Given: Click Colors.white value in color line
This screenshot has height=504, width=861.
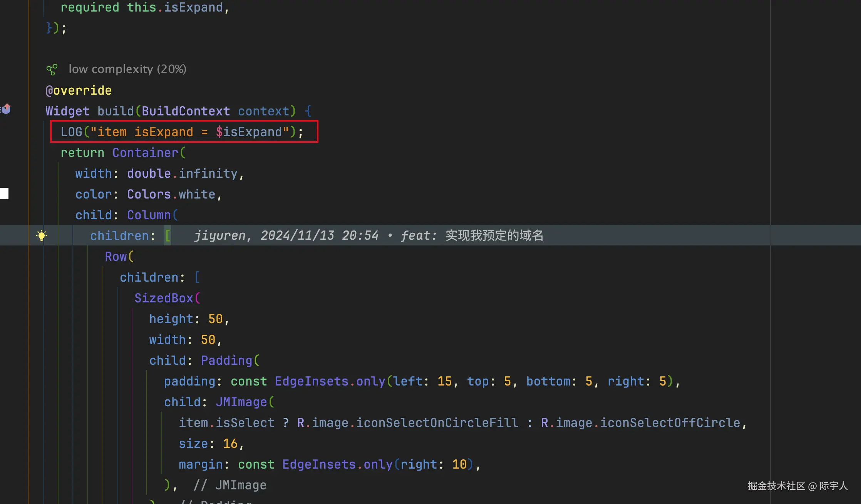Looking at the screenshot, I should point(171,194).
